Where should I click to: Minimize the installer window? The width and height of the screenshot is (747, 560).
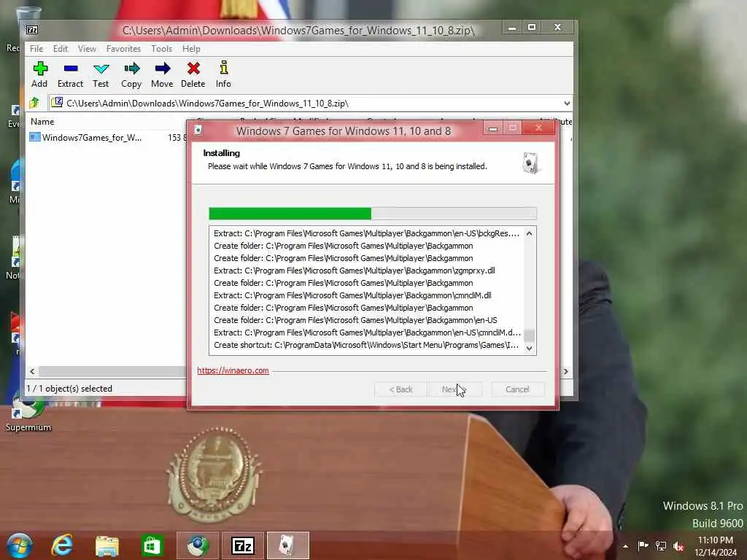(x=493, y=128)
